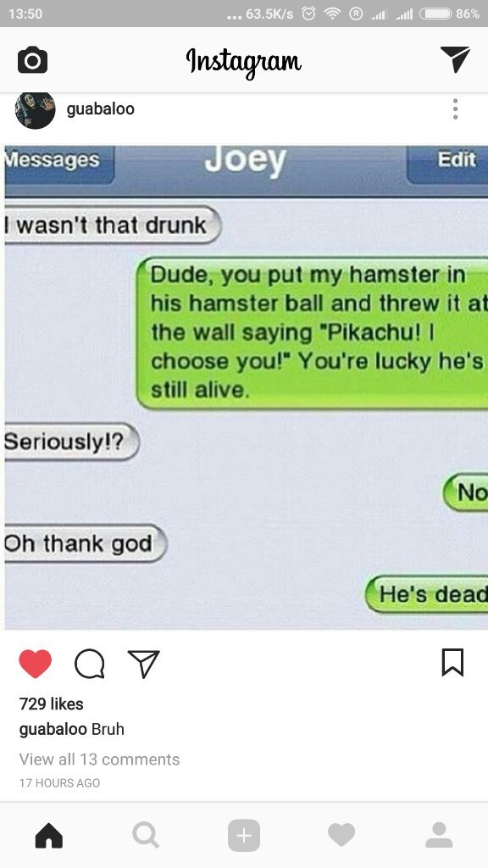Open the activity heart tab
The height and width of the screenshot is (868, 488).
point(341,835)
